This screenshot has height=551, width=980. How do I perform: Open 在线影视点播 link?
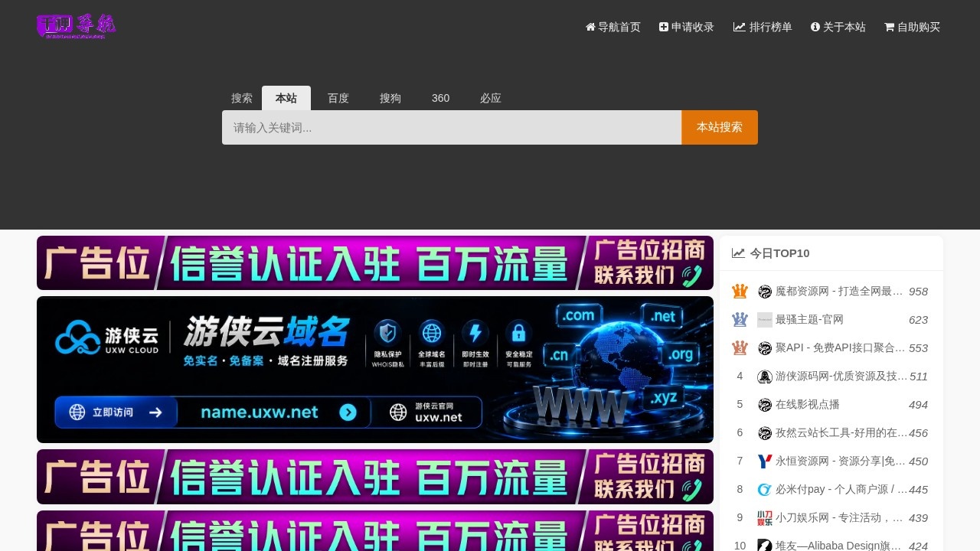coord(808,404)
